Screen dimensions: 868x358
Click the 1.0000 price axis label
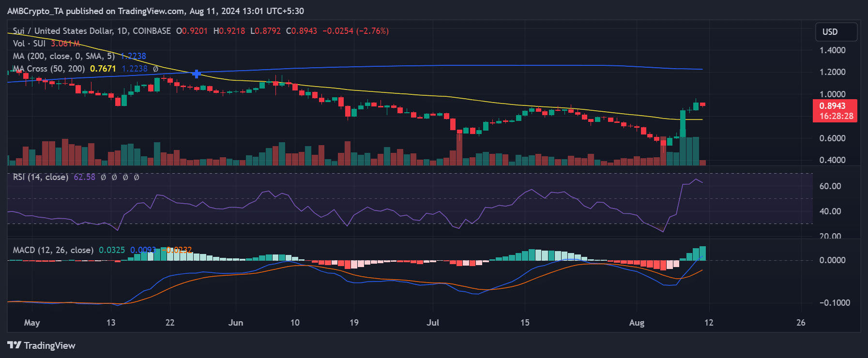click(833, 94)
